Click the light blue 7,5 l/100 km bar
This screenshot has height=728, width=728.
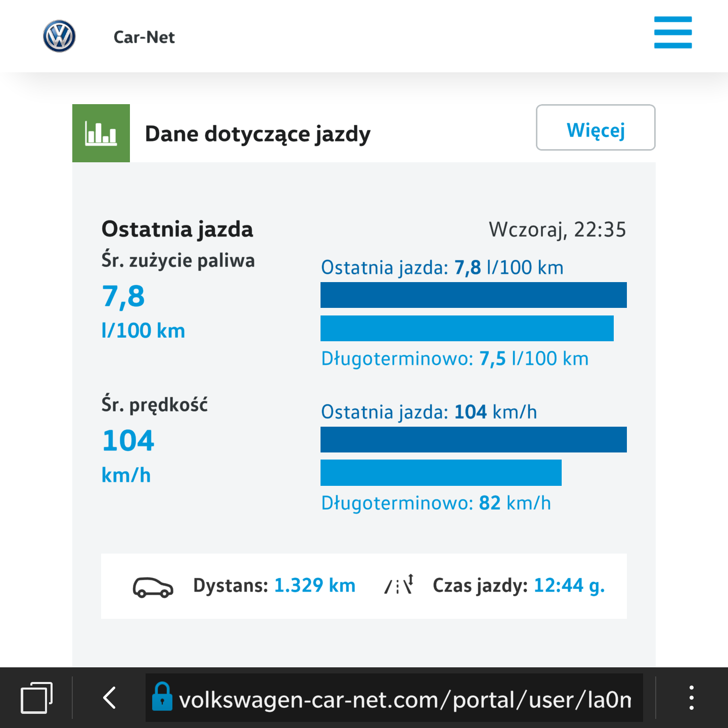tap(467, 329)
